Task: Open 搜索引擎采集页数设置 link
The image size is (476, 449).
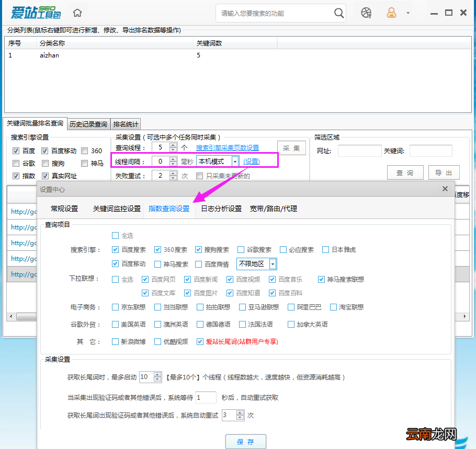Action: pos(228,148)
